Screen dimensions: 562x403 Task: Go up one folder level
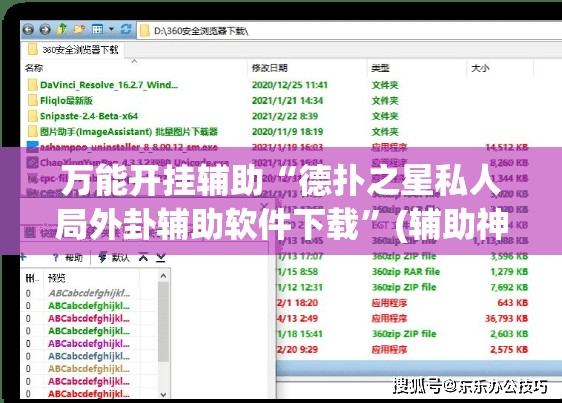pos(62,29)
